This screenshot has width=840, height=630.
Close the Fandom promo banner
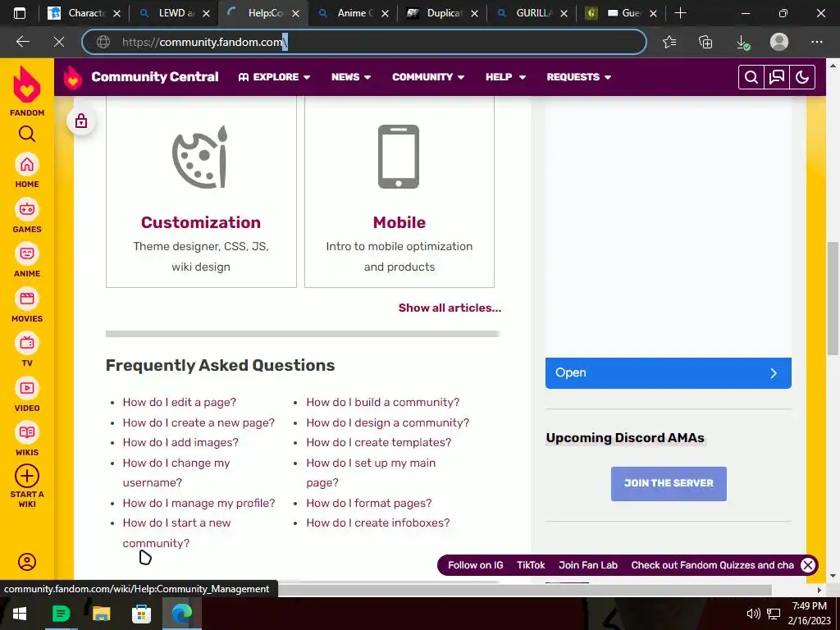[808, 565]
